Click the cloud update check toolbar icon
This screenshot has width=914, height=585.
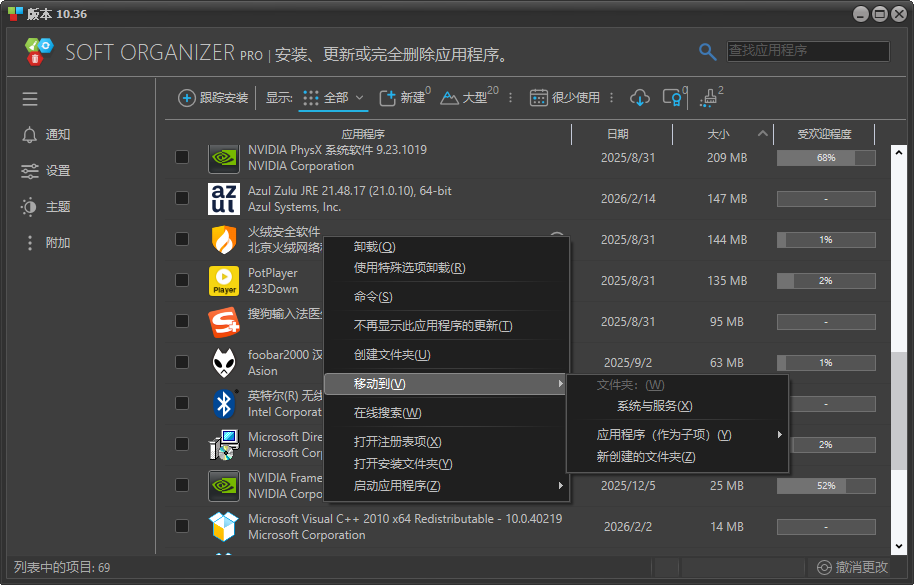coord(640,99)
